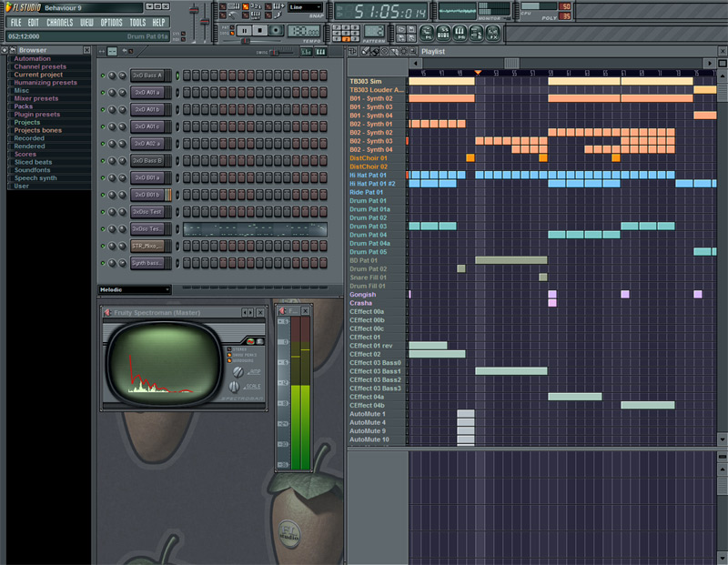728x565 pixels.
Task: Open the OPTIONS menu
Action: [111, 22]
